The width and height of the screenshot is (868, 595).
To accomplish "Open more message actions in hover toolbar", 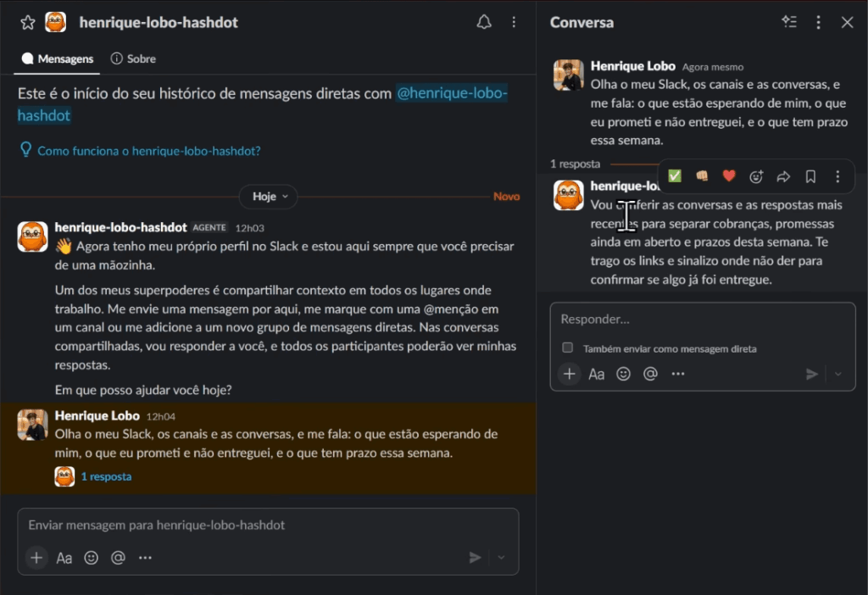I will (x=837, y=176).
